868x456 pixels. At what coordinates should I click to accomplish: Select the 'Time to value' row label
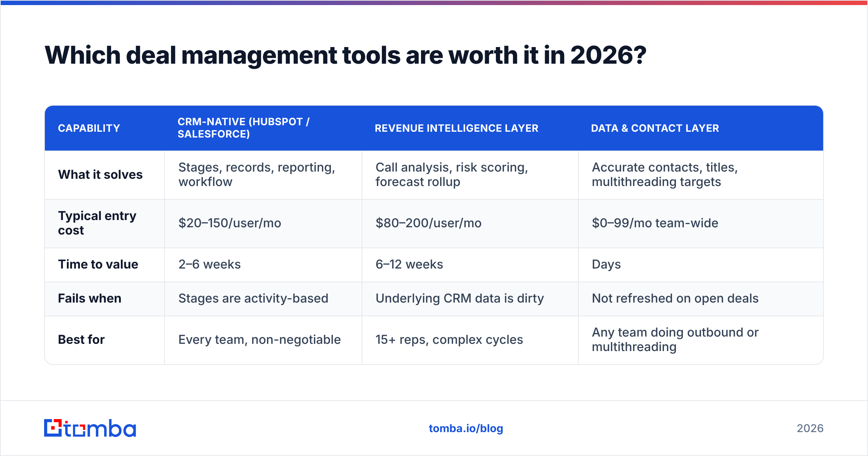(x=98, y=264)
